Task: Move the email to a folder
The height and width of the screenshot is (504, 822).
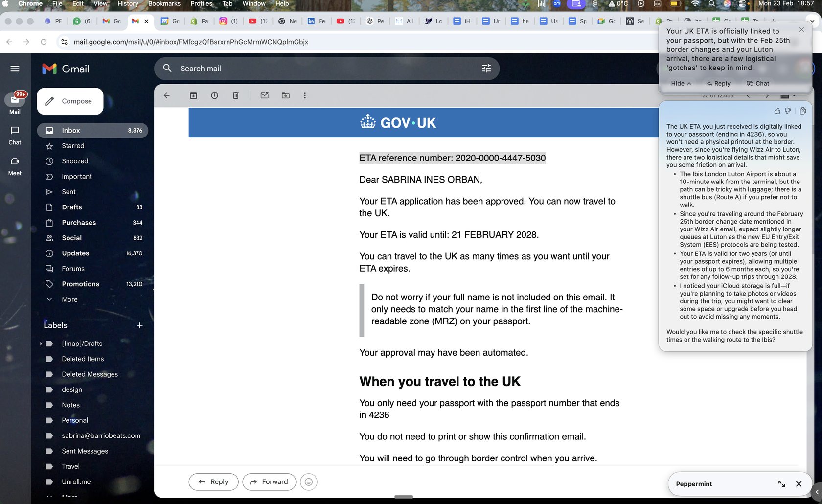Action: pos(285,95)
